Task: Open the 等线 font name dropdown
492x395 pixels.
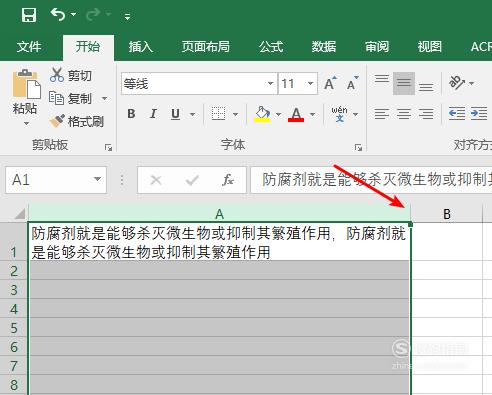Action: click(x=270, y=83)
